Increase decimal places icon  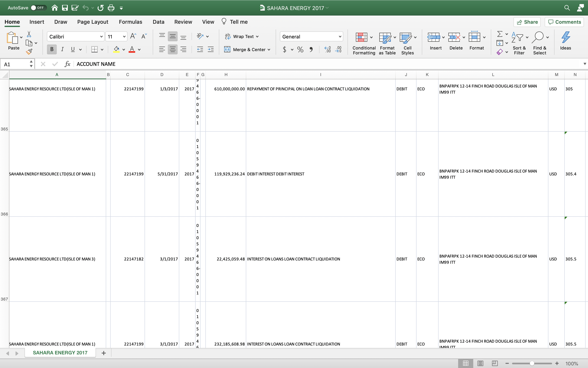tap(327, 50)
